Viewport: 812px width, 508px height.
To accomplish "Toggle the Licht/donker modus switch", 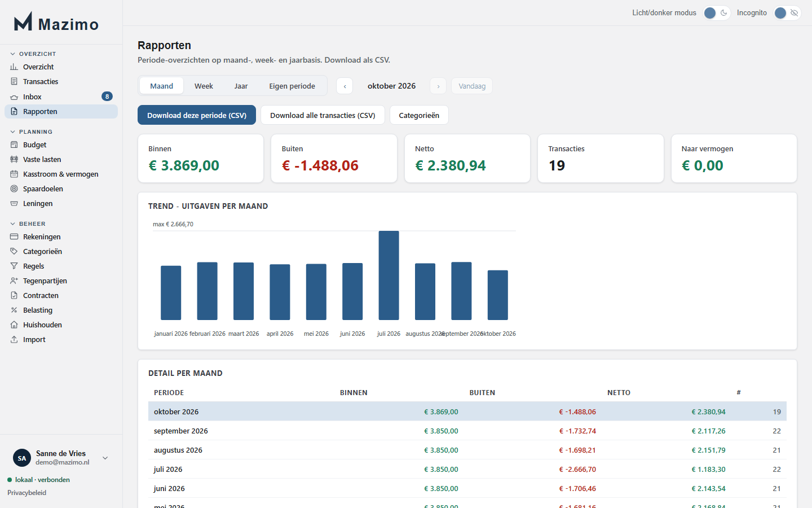I will [717, 13].
